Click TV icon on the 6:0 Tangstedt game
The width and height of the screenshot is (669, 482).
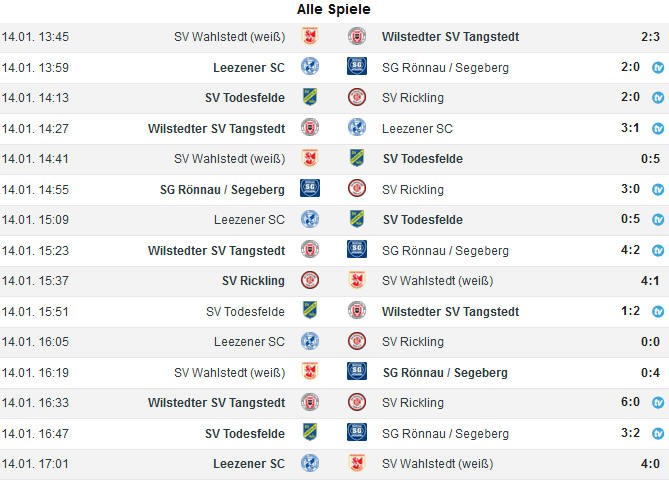coord(658,403)
